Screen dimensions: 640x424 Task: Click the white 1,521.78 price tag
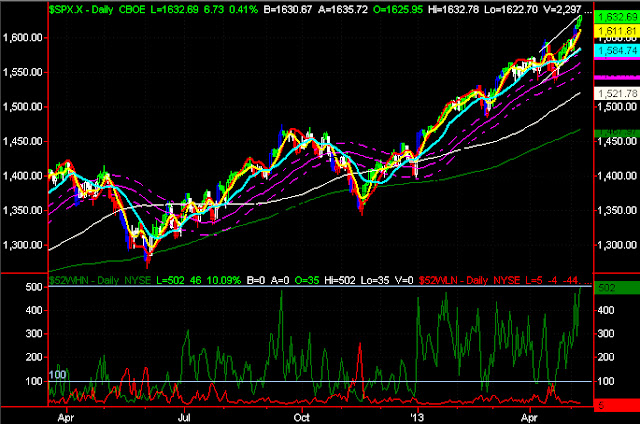[617, 93]
